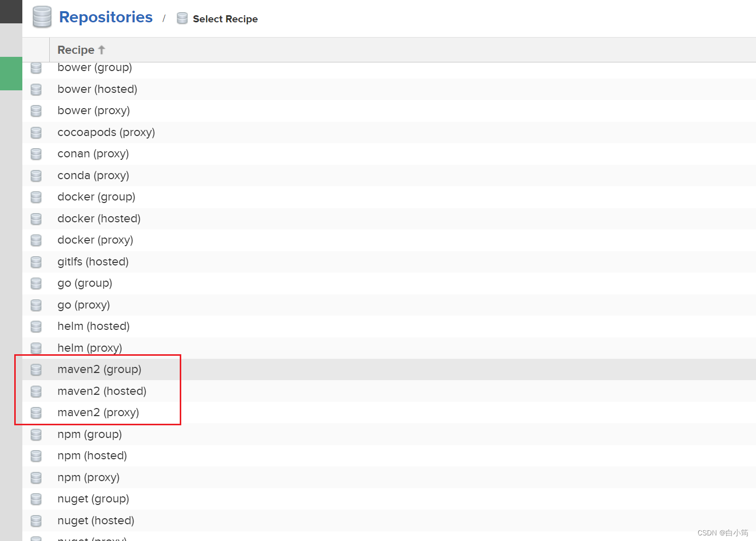The image size is (756, 541).
Task: Select the bower (hosted) recipe
Action: (x=389, y=89)
